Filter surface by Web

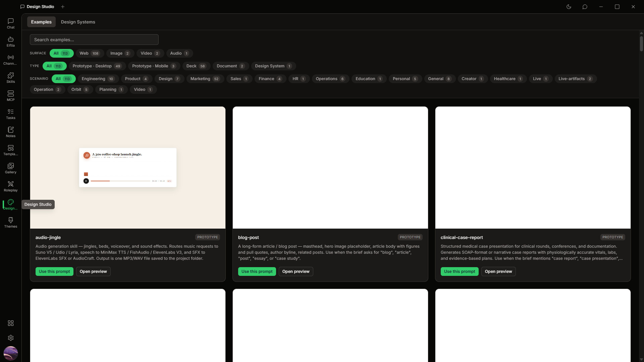[90, 53]
